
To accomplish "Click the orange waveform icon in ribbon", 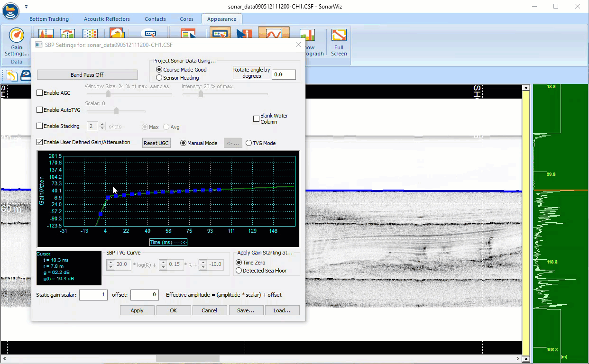I will tap(273, 33).
